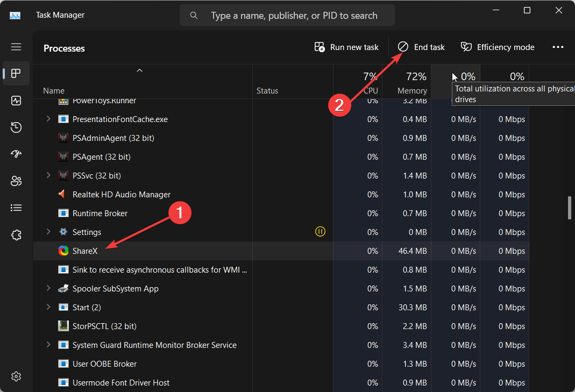Click the StorPSCTL process icon
This screenshot has width=575, height=392.
[x=63, y=326]
